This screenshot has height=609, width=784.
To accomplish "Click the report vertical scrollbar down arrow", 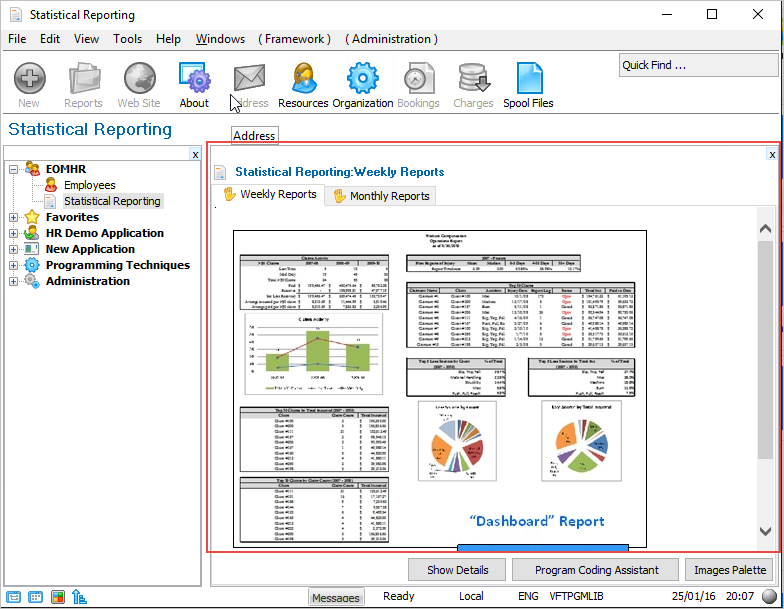I will pos(765,532).
